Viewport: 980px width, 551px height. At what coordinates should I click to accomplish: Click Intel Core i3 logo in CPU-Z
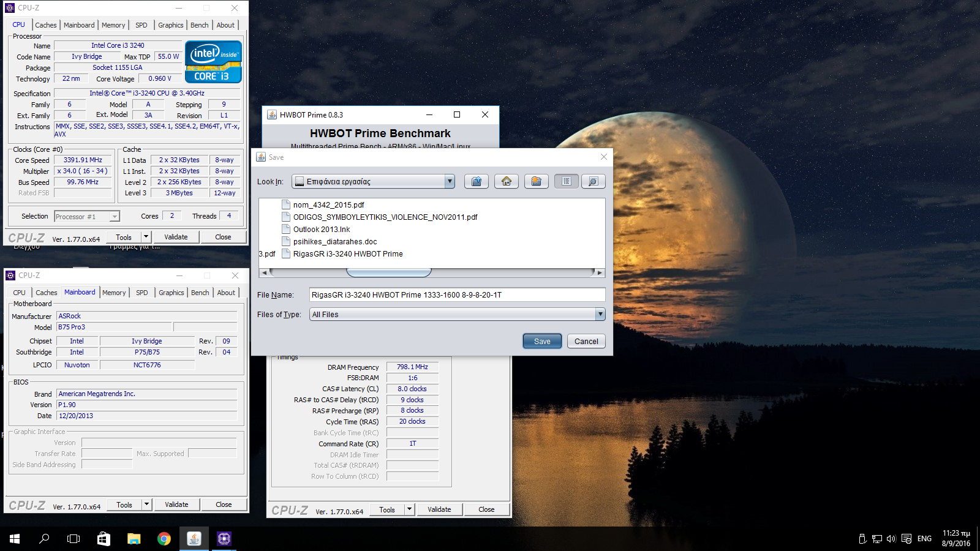coord(213,61)
